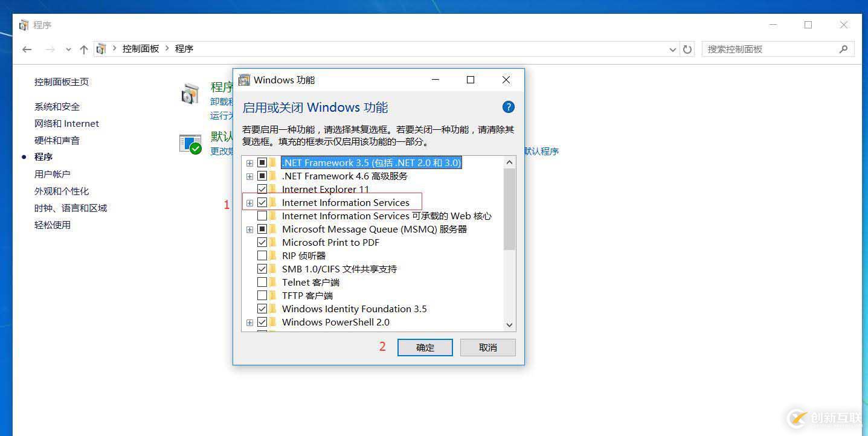The image size is (868, 436).
Task: Tick the TFTP 客户端 checkbox
Action: (x=262, y=295)
